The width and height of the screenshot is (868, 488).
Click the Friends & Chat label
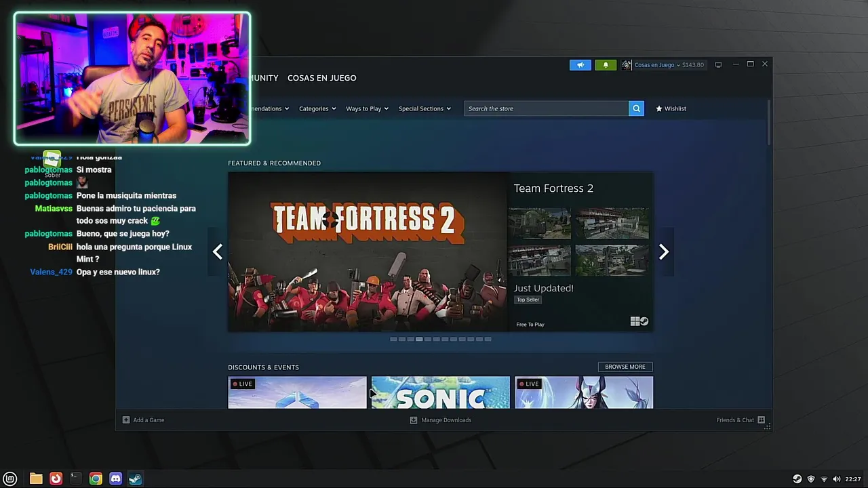[735, 420]
